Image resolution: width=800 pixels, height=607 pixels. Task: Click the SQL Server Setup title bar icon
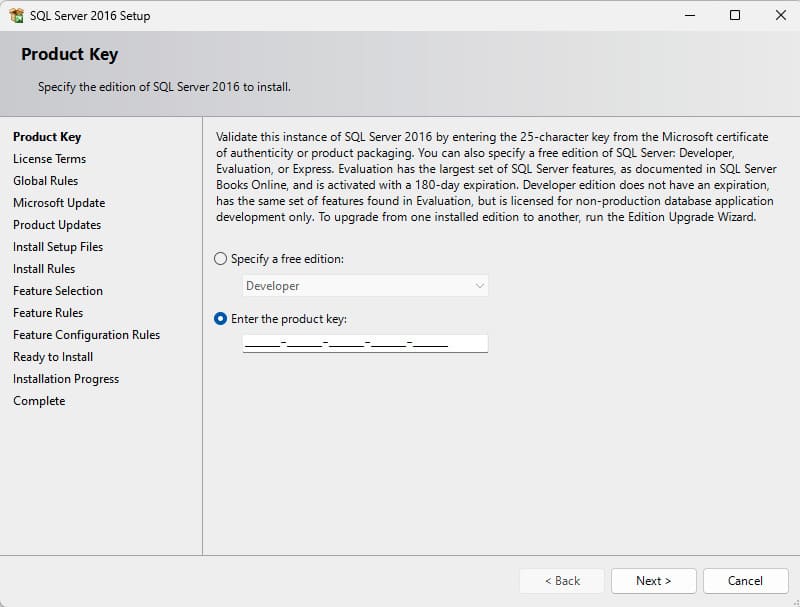16,16
